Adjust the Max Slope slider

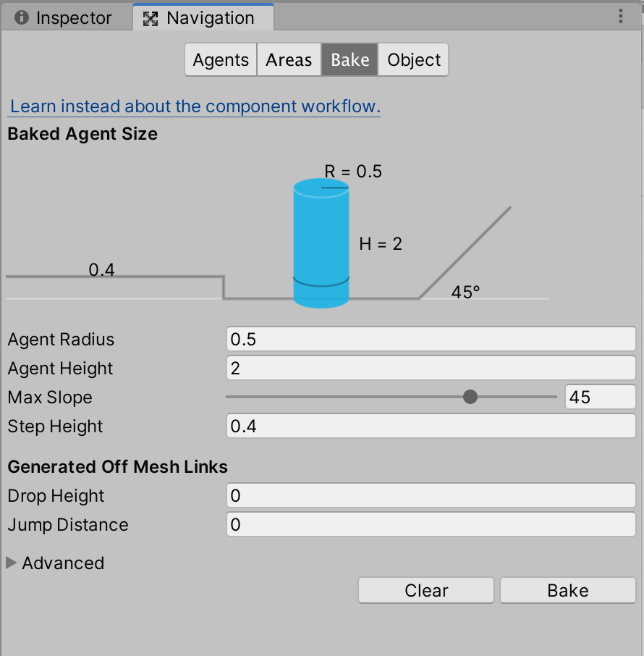[470, 397]
